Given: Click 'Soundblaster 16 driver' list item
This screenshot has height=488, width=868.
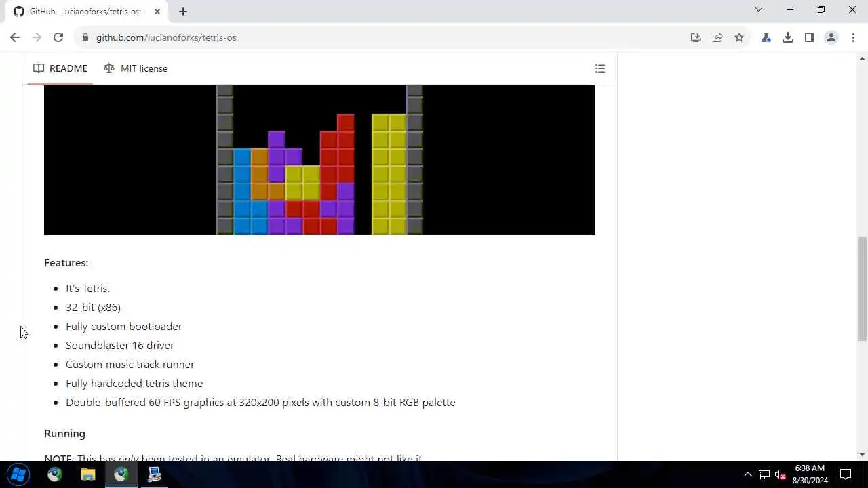Looking at the screenshot, I should pos(120,346).
